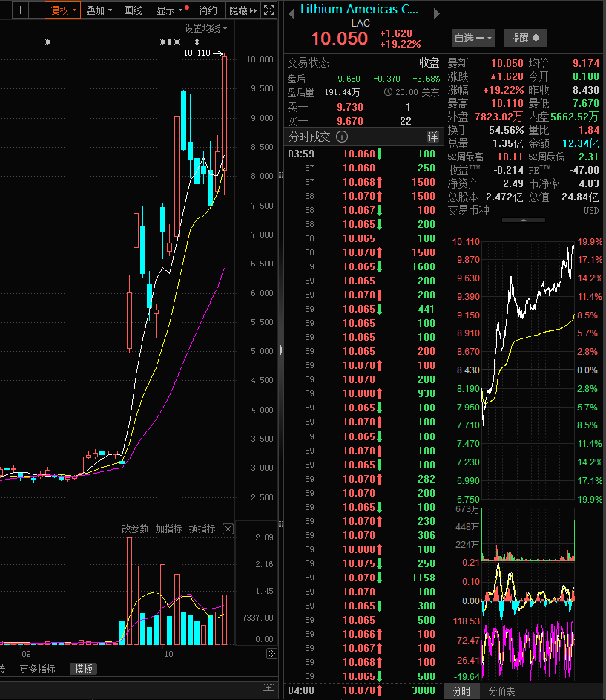Click 换指标 to switch indicator
This screenshot has width=606, height=700.
click(202, 529)
